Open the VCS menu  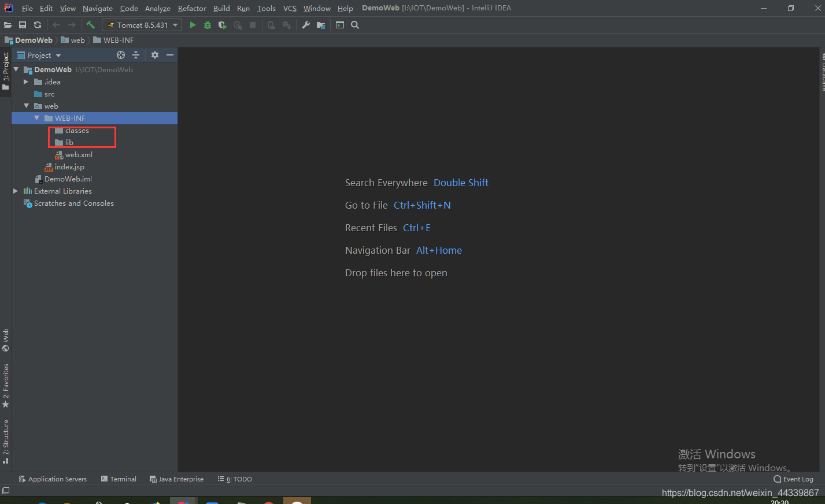coord(290,8)
